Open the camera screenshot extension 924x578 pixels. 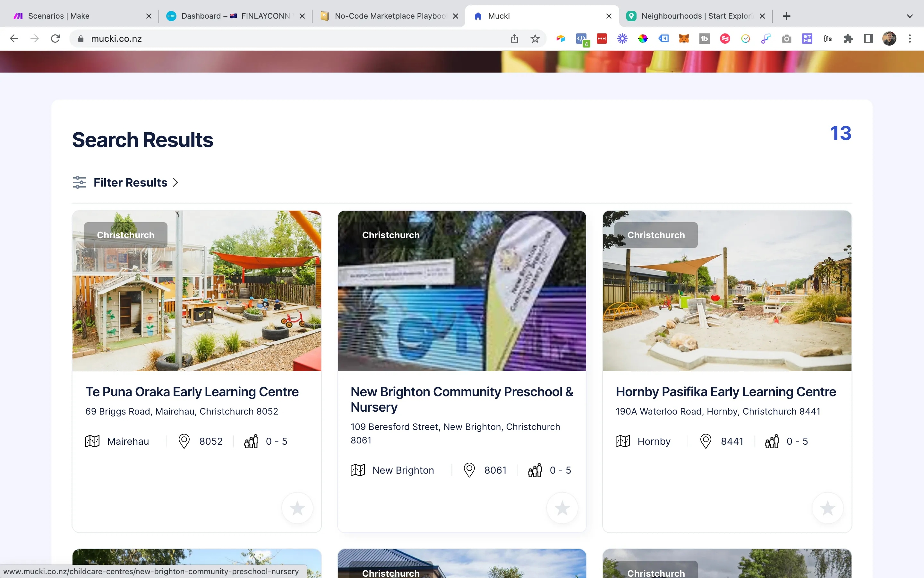[787, 39]
